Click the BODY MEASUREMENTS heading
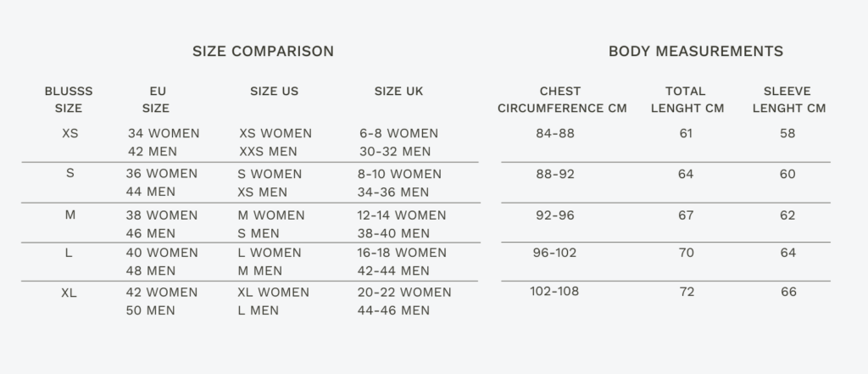The height and width of the screenshot is (374, 868). click(695, 52)
